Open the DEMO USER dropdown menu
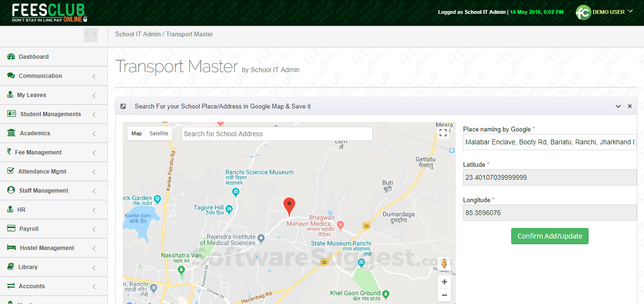Screen dimensions: 644x304 612,12
